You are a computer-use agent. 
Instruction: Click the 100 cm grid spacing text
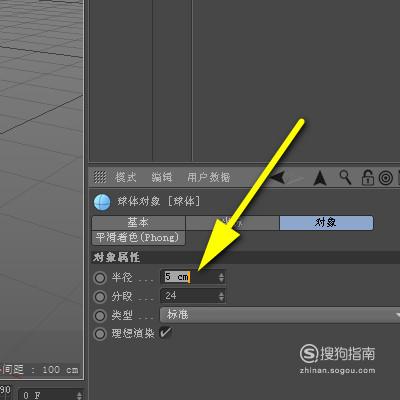[60, 370]
